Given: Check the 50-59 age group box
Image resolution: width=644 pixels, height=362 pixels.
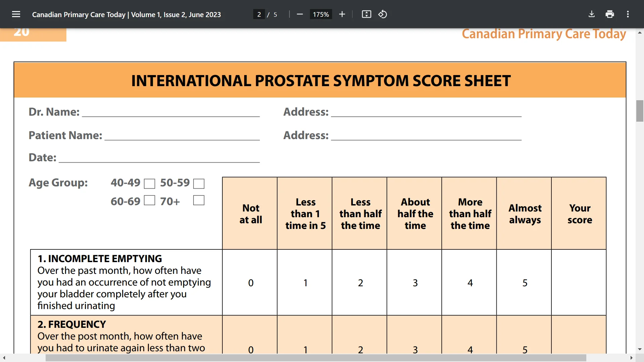Looking at the screenshot, I should [199, 184].
